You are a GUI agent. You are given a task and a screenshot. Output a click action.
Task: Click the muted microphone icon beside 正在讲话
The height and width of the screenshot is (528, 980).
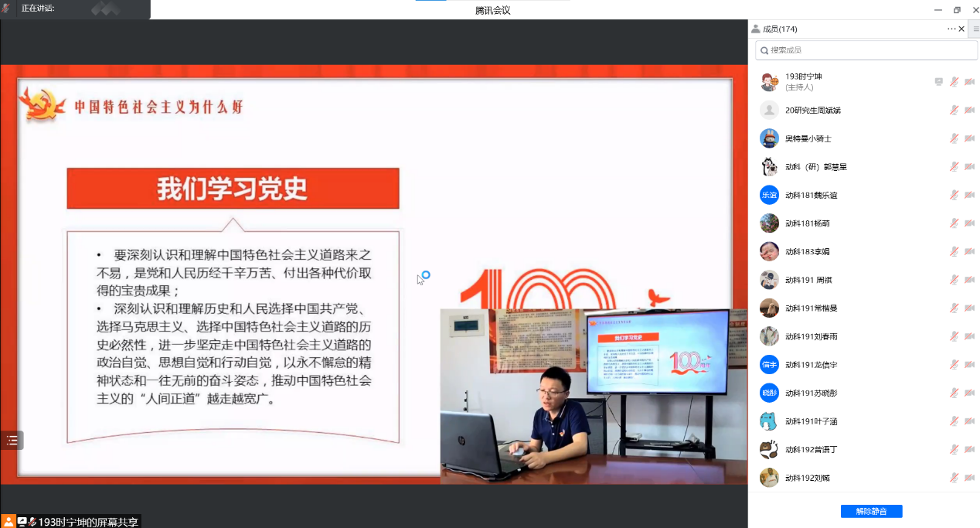pos(6,9)
